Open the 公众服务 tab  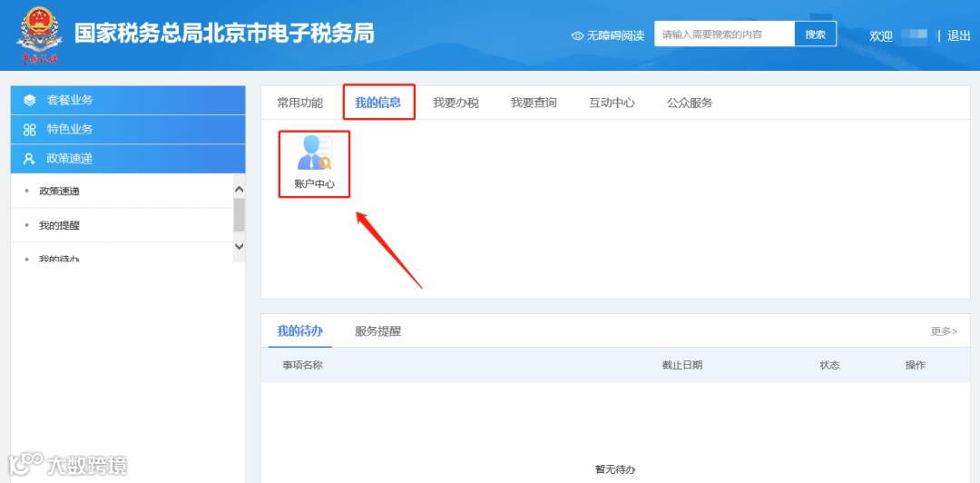[690, 103]
